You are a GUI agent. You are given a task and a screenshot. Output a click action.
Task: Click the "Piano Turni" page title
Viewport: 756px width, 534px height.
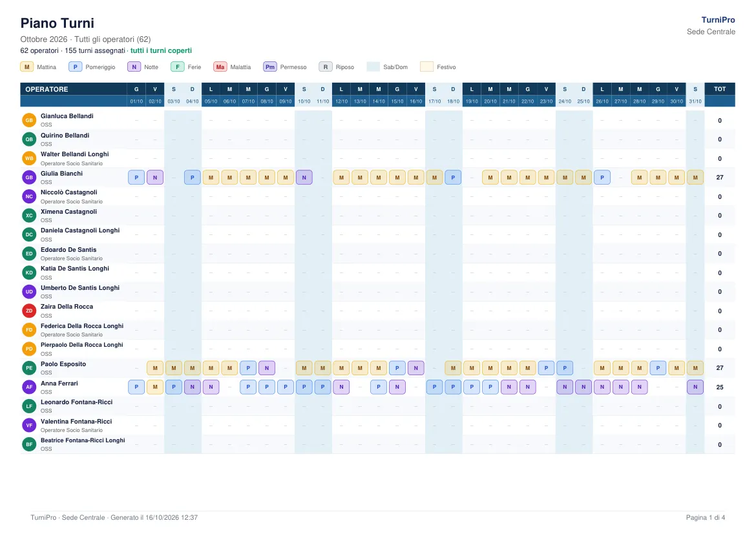pyautogui.click(x=58, y=23)
